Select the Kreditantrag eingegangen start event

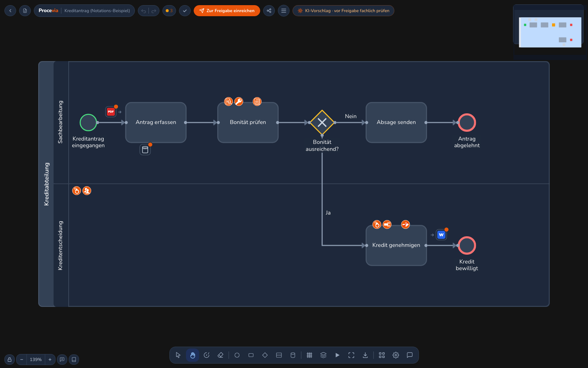coord(88,123)
